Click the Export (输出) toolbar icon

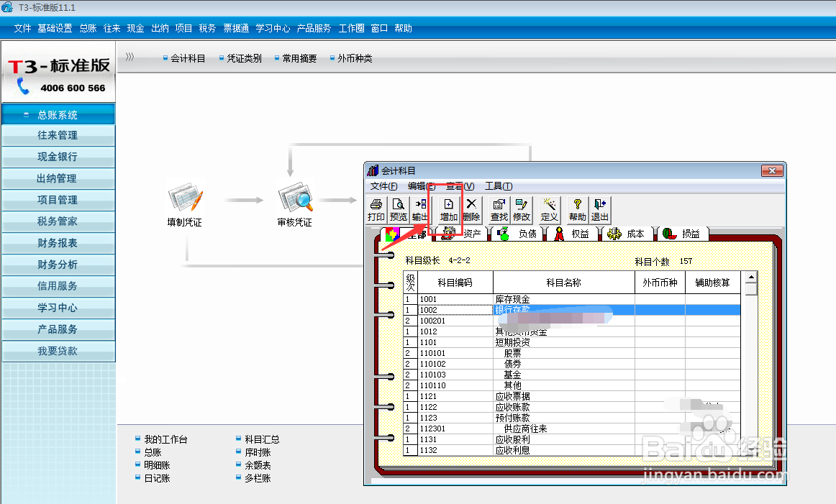(420, 210)
